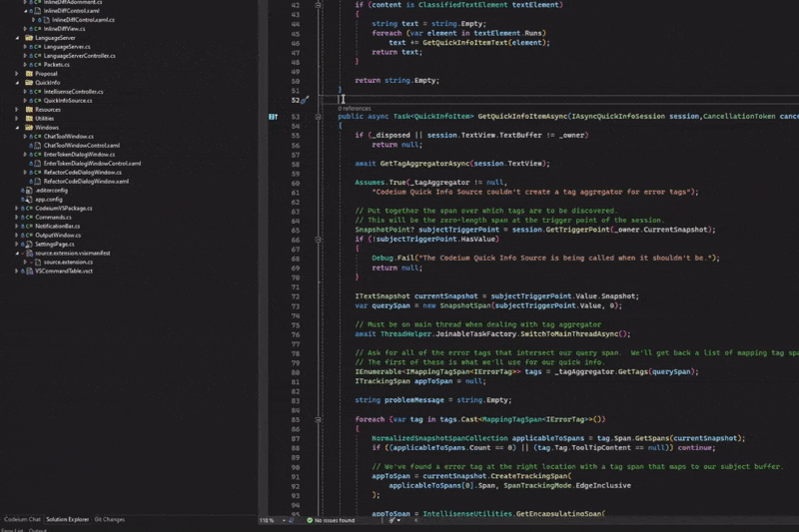Screen dimensions: 799x532
Task: Open EnterTokenDialogWindowControl.xaml
Action: (x=92, y=164)
